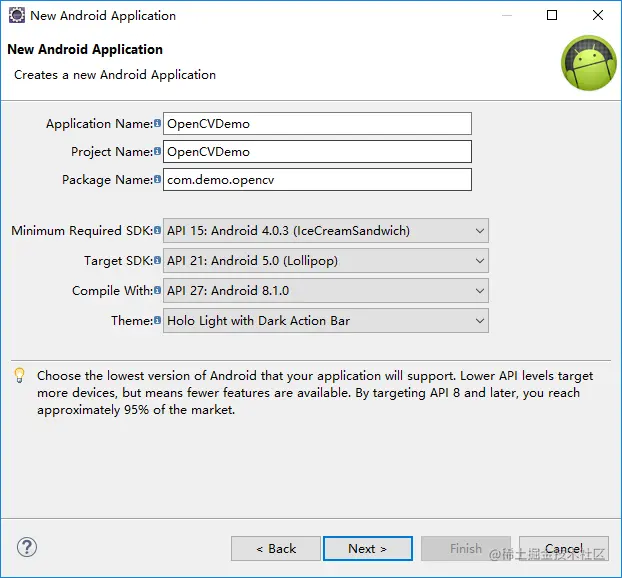The height and width of the screenshot is (578, 622).
Task: Click the 'Theme:' label
Action: [x=132, y=321]
